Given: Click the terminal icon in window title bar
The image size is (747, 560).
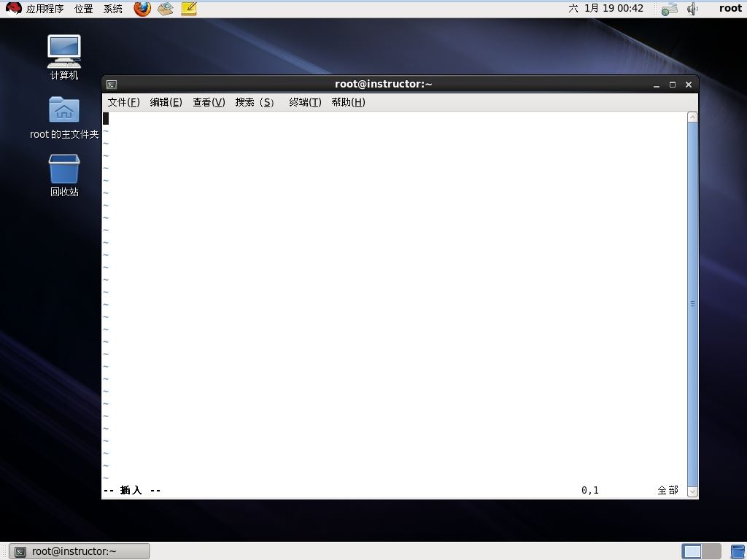Looking at the screenshot, I should [x=112, y=85].
